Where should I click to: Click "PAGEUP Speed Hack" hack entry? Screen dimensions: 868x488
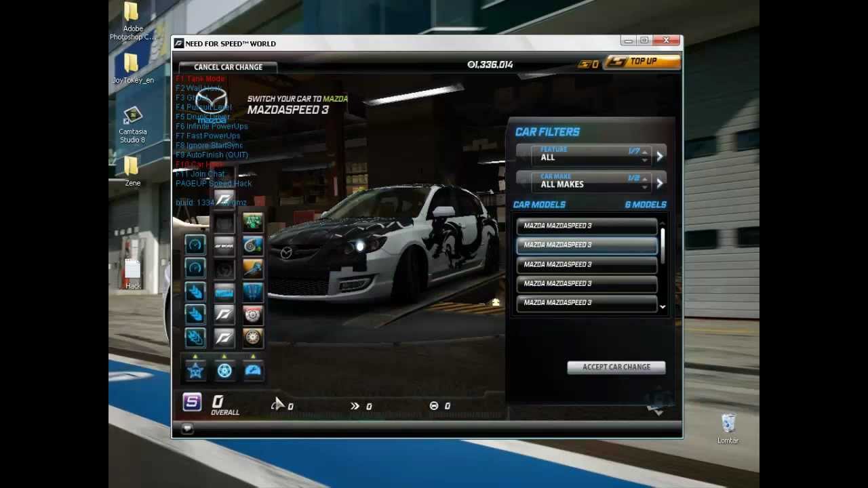click(x=214, y=183)
